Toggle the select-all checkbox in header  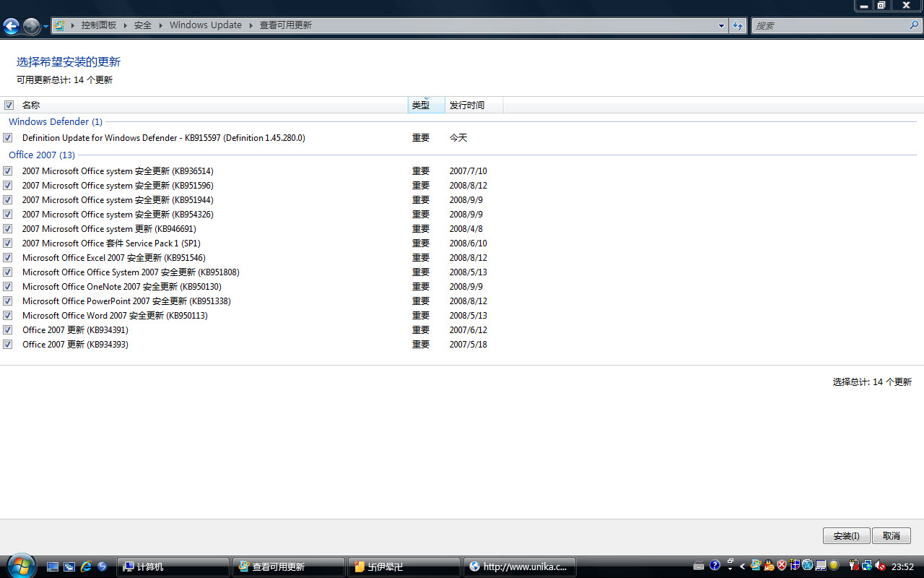[9, 105]
